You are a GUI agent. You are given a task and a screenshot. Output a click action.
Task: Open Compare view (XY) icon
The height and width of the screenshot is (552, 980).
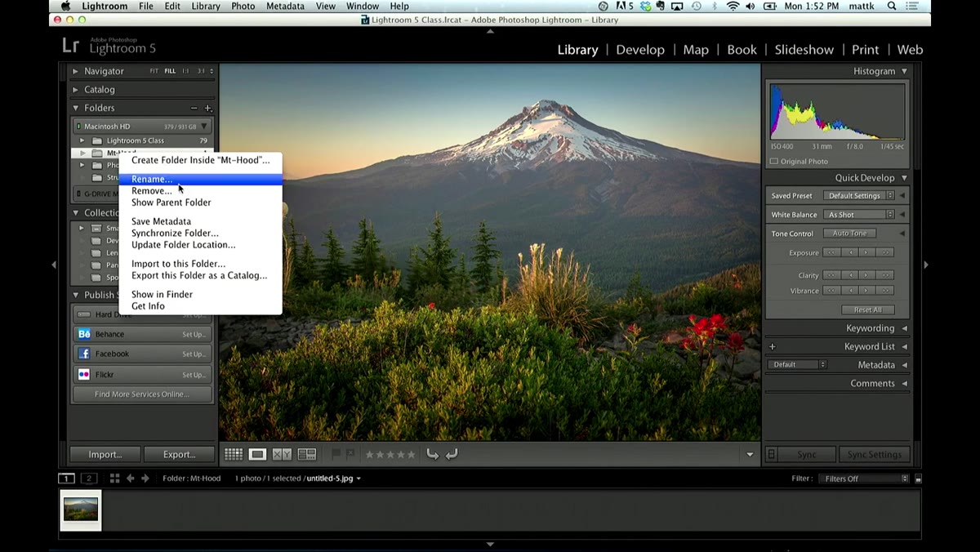282,454
